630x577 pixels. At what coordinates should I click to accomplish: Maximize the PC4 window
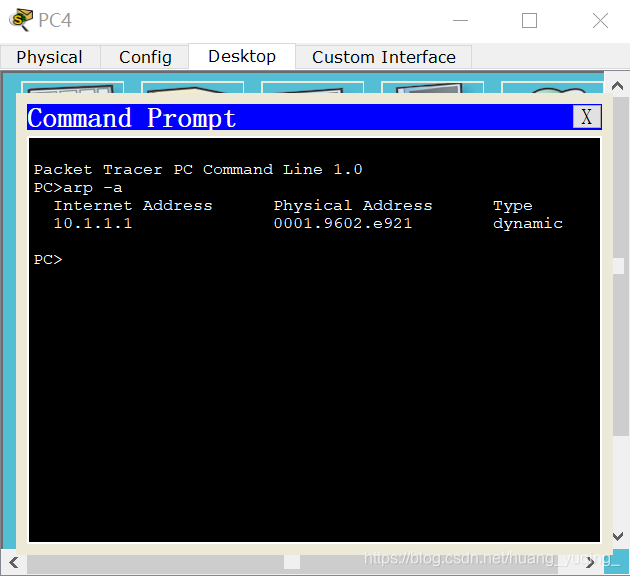529,20
